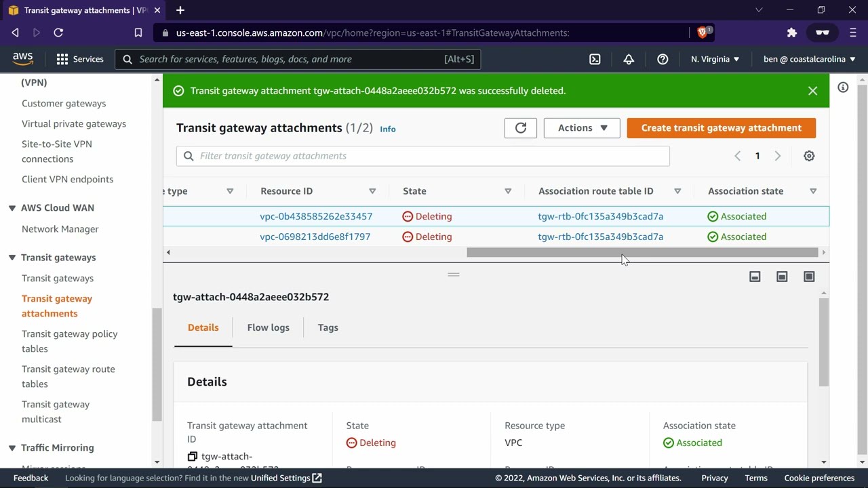Refresh the transit gateway attachments list
Viewport: 868px width, 488px height.
(521, 128)
